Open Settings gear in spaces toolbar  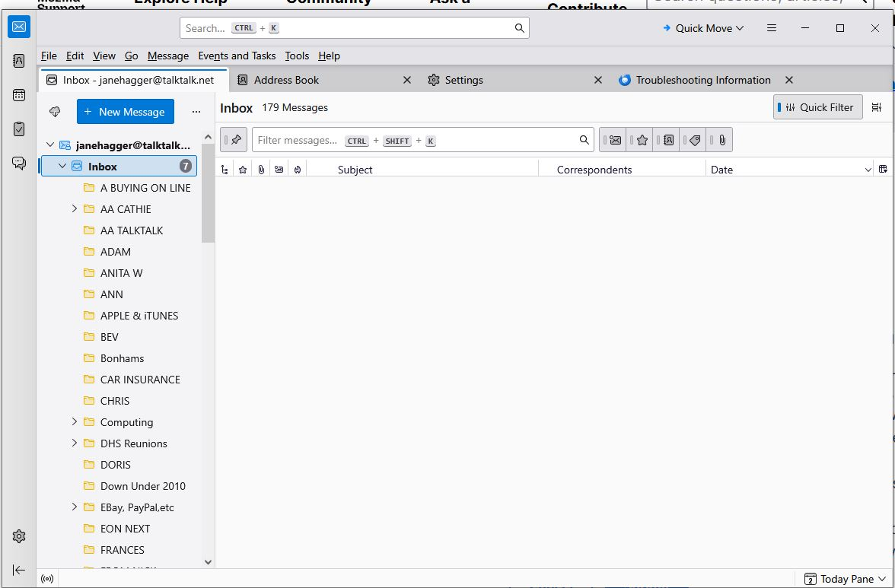(x=19, y=536)
